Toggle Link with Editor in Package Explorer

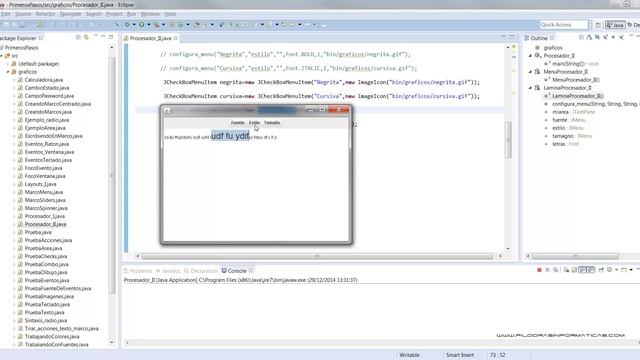[x=86, y=38]
